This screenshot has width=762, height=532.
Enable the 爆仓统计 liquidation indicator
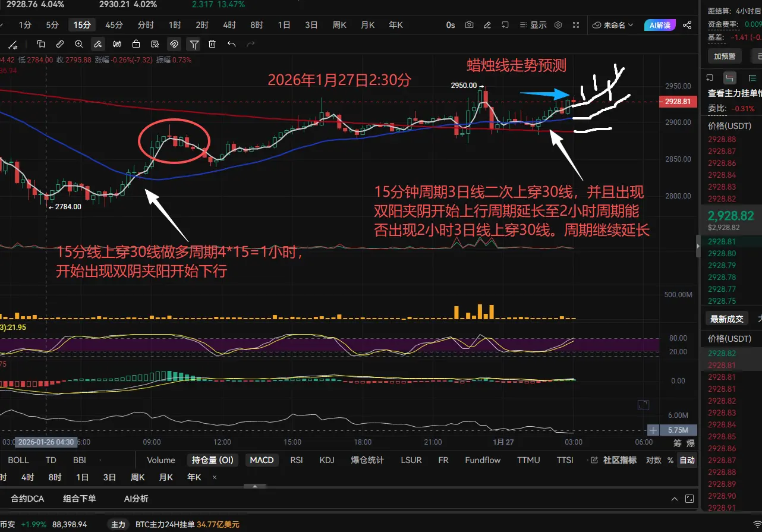coord(367,460)
